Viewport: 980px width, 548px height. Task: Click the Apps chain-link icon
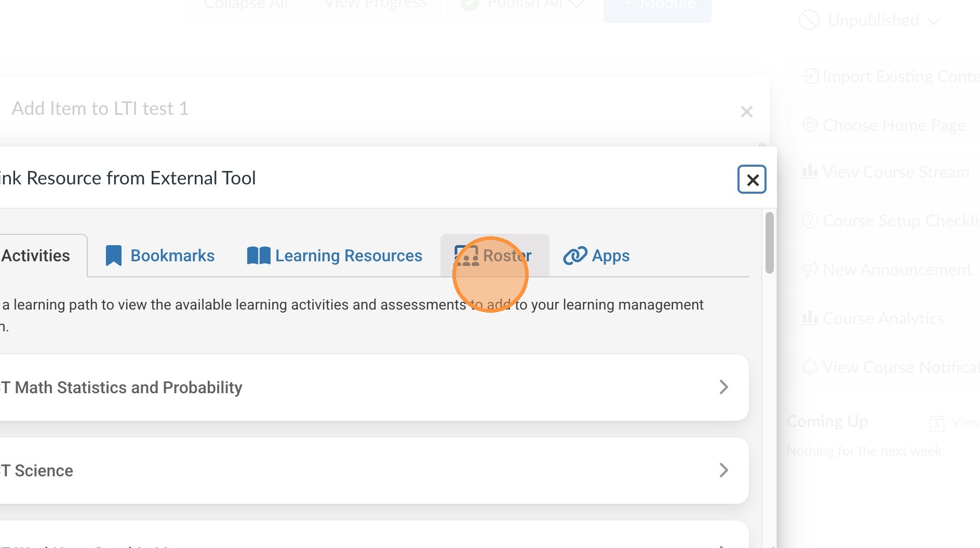[x=575, y=256]
